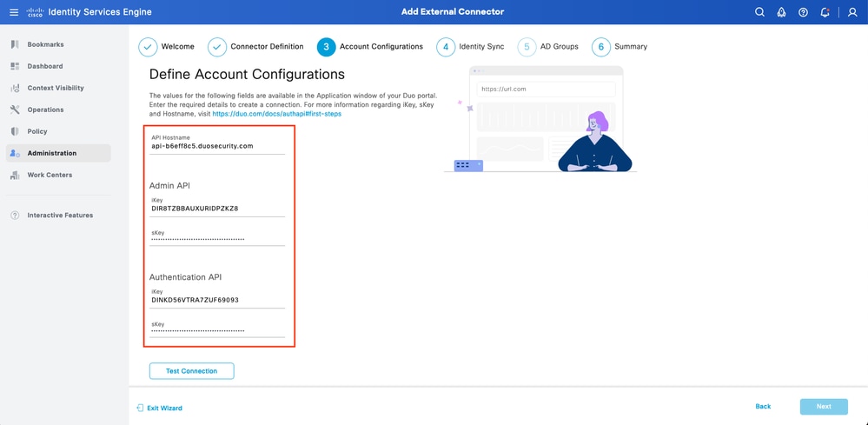This screenshot has height=425, width=868.
Task: Click the Back button
Action: click(763, 406)
